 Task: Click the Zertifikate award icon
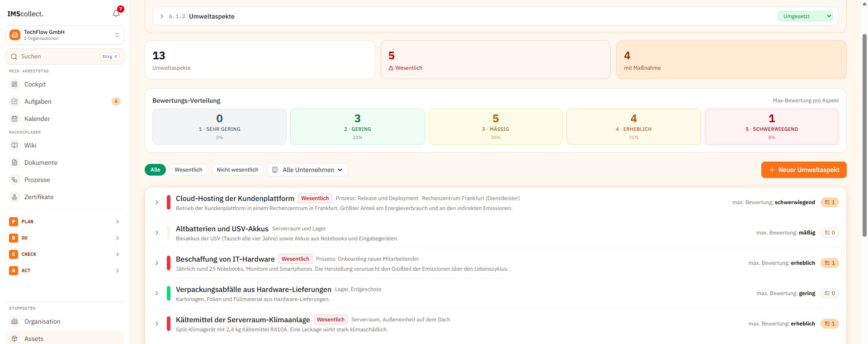tap(14, 197)
